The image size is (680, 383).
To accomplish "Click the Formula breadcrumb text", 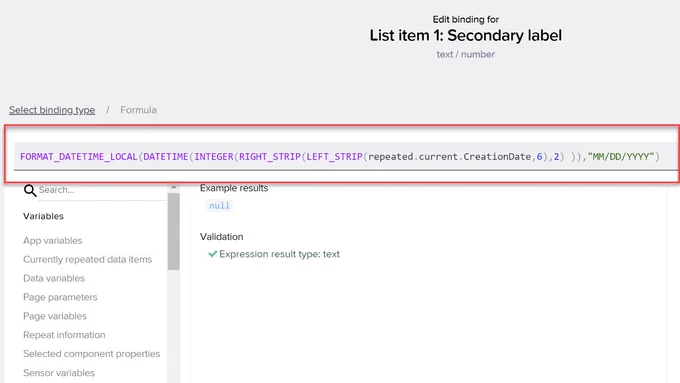I will coord(138,110).
